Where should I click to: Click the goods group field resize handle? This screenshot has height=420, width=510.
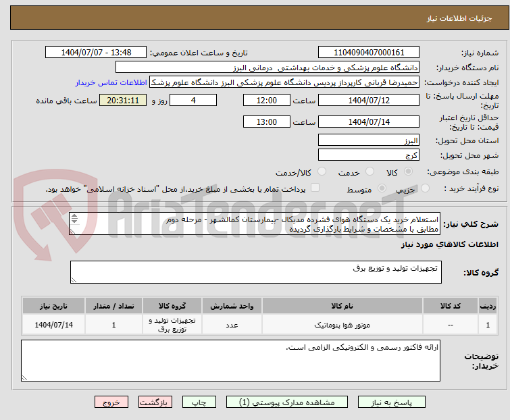[x=74, y=280]
